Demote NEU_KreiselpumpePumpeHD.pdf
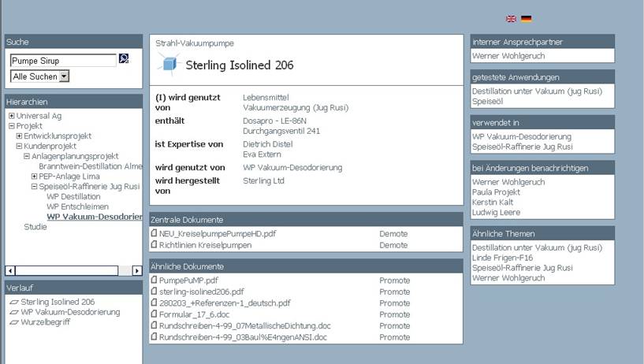 [x=393, y=233]
